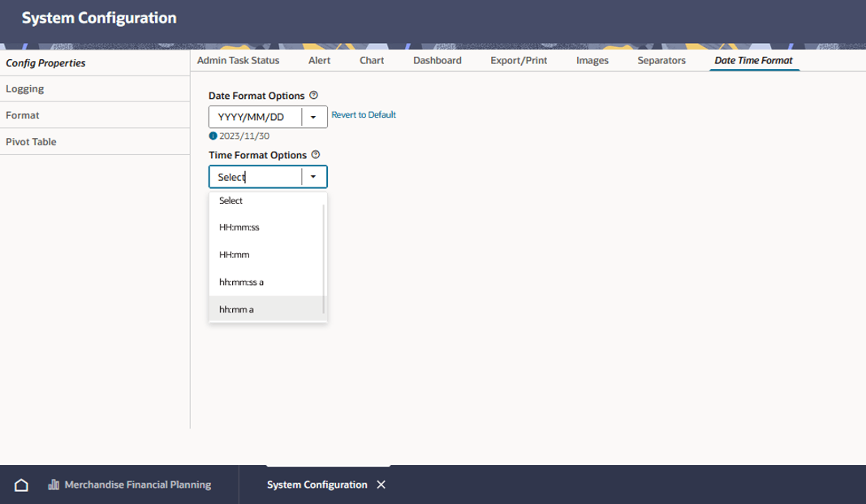Click Revert to Default link
Screen dimensions: 866x504
364,114
